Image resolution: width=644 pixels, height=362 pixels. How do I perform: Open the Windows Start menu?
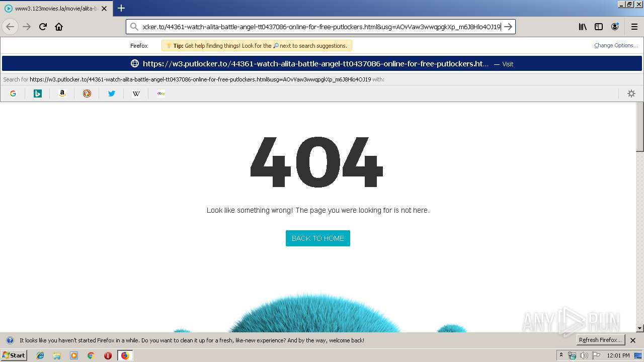point(14,355)
